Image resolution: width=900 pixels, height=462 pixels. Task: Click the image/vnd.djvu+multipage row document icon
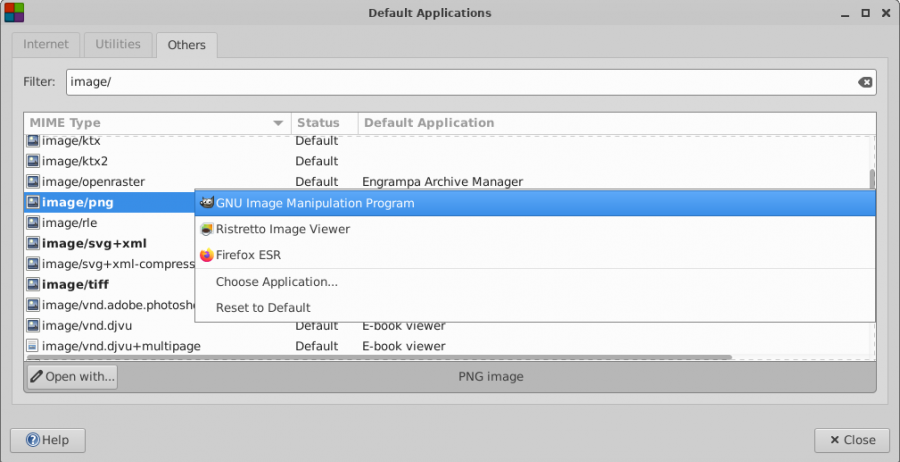point(33,347)
